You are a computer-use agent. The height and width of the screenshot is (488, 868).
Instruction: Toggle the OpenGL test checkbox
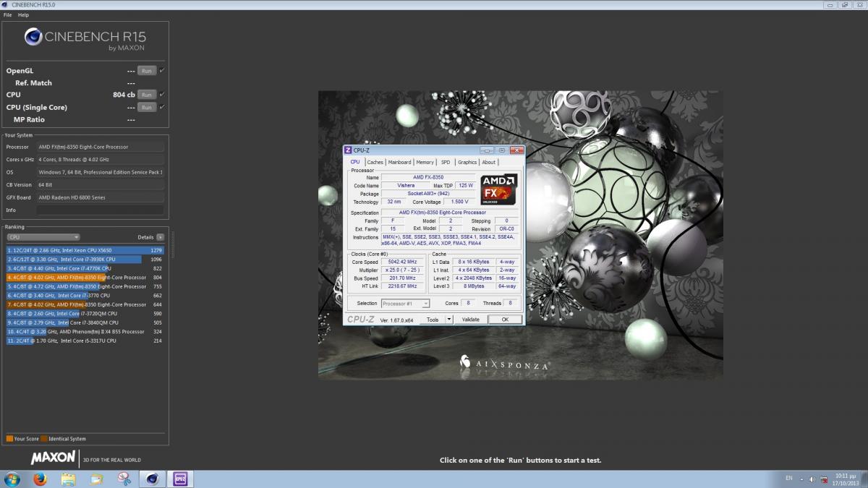(x=162, y=71)
